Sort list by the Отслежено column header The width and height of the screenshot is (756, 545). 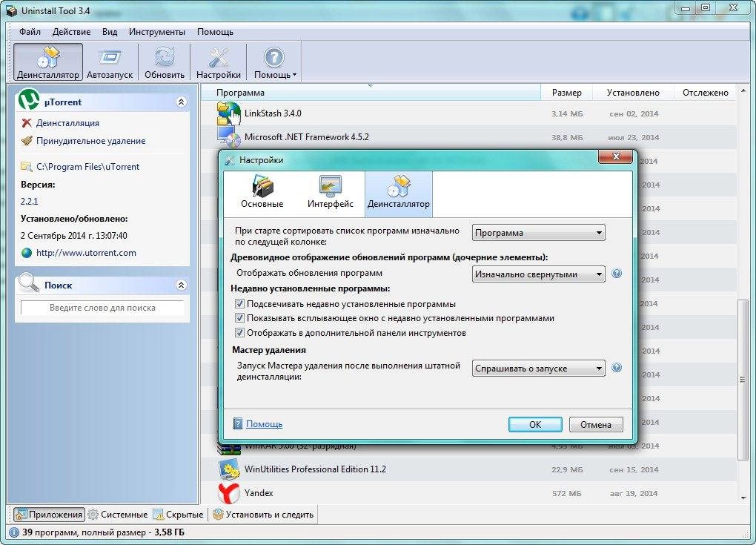pos(705,93)
